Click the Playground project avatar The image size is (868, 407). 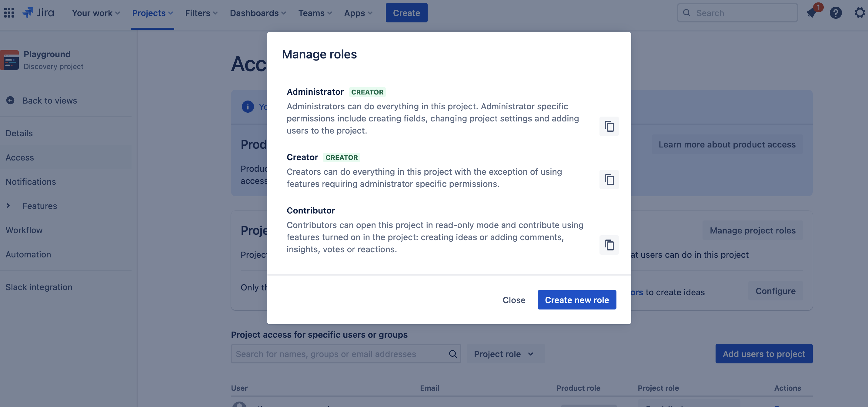(x=10, y=60)
